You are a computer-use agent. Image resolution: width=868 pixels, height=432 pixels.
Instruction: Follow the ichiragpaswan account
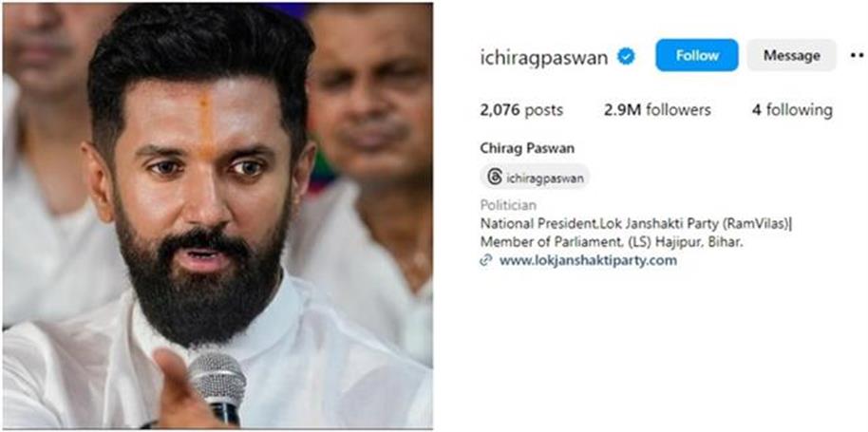tap(697, 55)
